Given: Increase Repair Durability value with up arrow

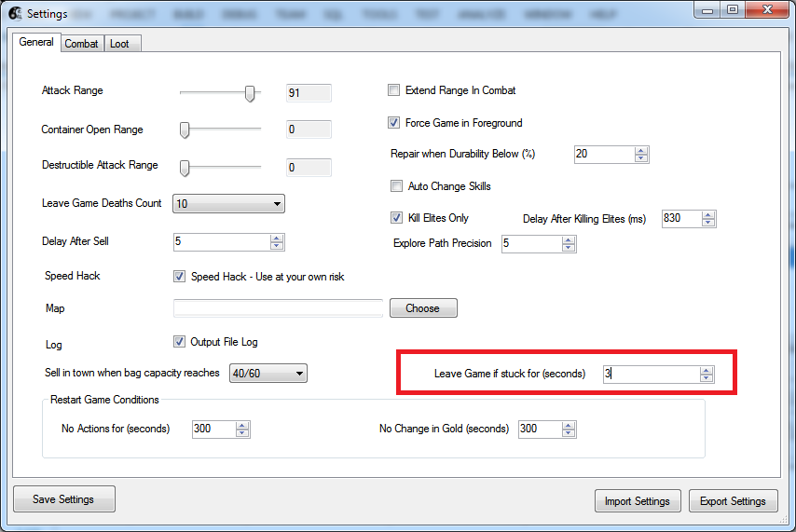Looking at the screenshot, I should click(x=641, y=151).
